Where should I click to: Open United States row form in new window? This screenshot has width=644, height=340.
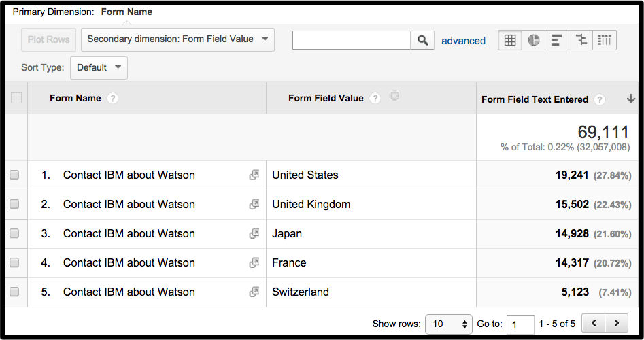[x=254, y=175]
